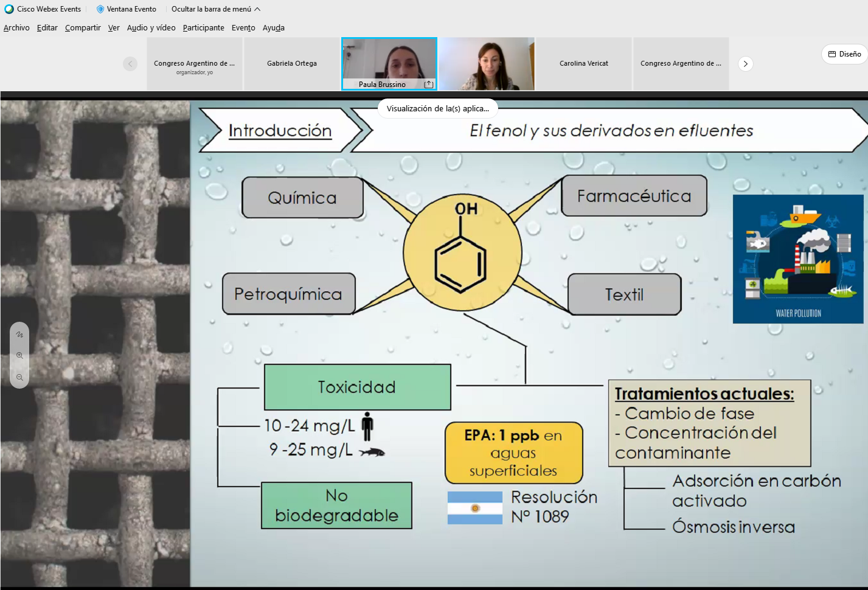The image size is (868, 590).
Task: Open the Participante menu
Action: [203, 28]
